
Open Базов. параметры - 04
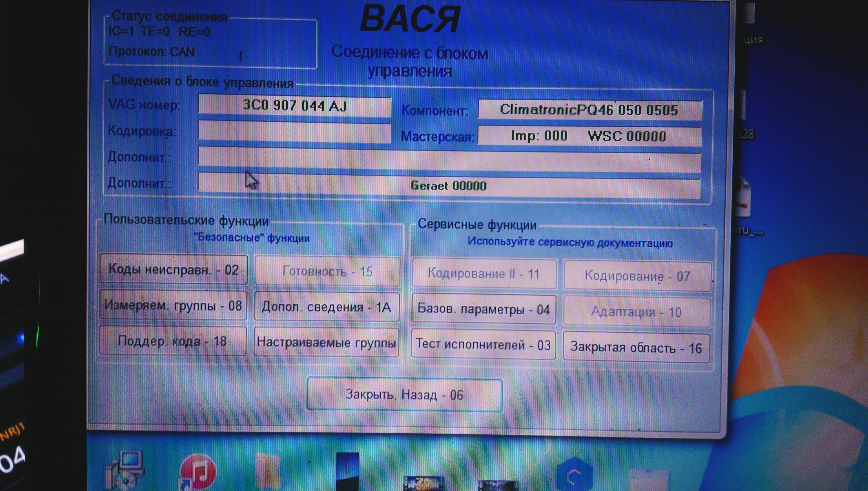click(x=484, y=309)
